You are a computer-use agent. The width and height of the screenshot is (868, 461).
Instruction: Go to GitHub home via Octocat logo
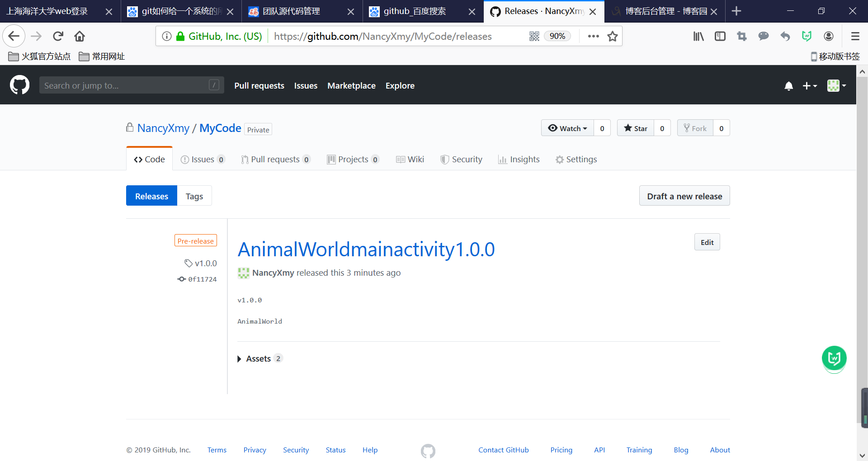pos(19,85)
